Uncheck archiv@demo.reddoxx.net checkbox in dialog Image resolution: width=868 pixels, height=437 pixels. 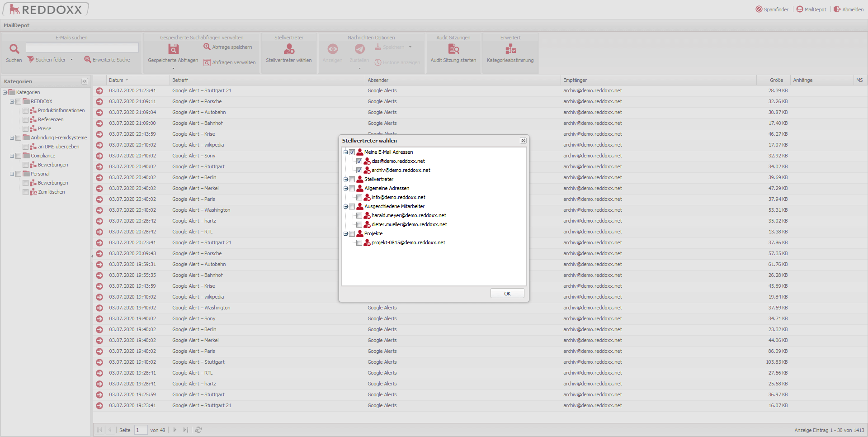pyautogui.click(x=359, y=170)
